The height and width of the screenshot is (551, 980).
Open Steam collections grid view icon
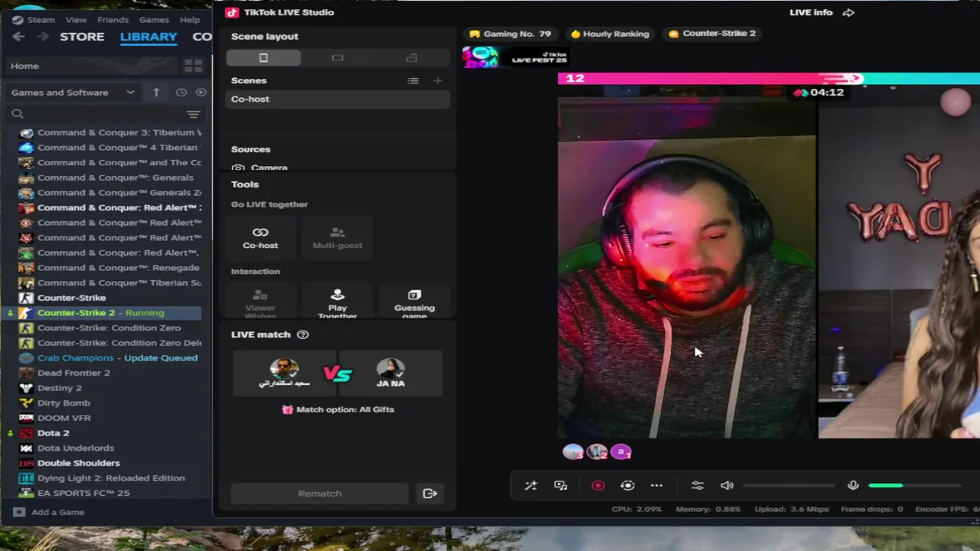point(193,67)
